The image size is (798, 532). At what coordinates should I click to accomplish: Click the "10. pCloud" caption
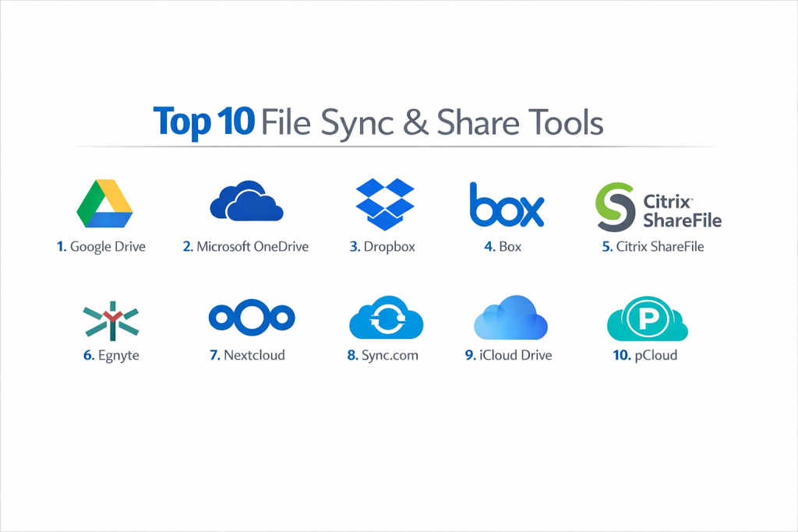[x=644, y=355]
